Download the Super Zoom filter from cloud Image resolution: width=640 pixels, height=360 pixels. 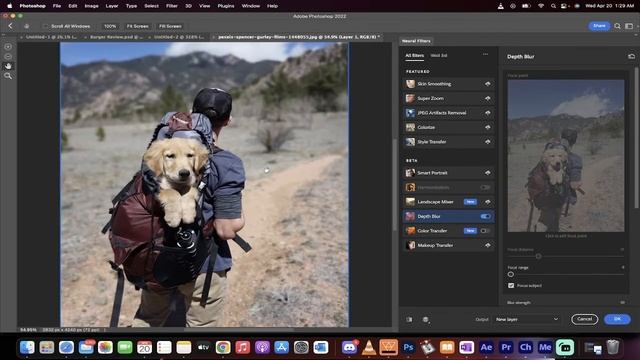click(x=487, y=98)
